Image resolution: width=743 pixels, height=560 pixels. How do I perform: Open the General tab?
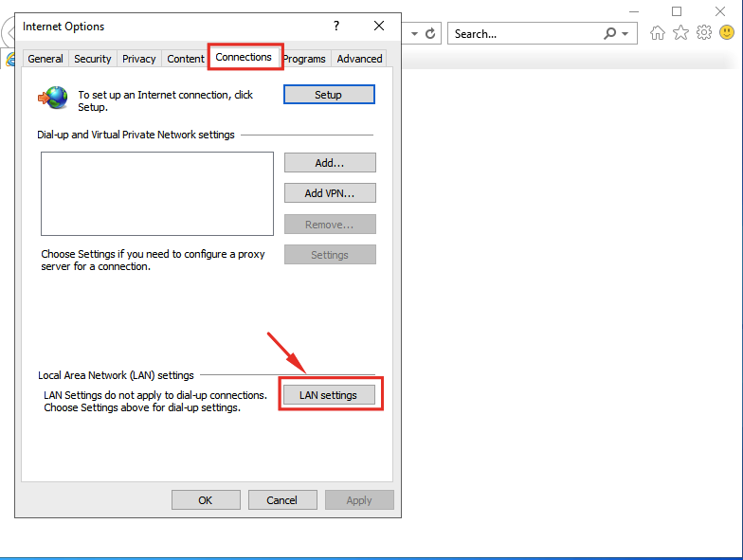coord(45,59)
